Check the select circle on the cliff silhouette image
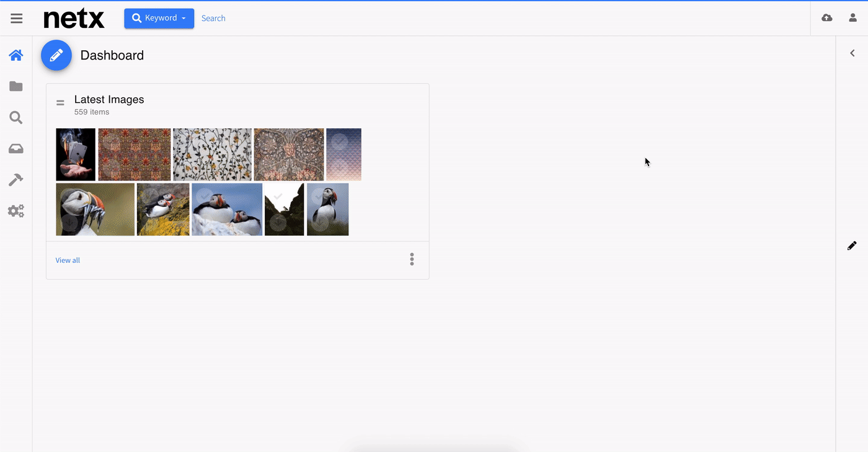This screenshot has height=452, width=868. [278, 197]
